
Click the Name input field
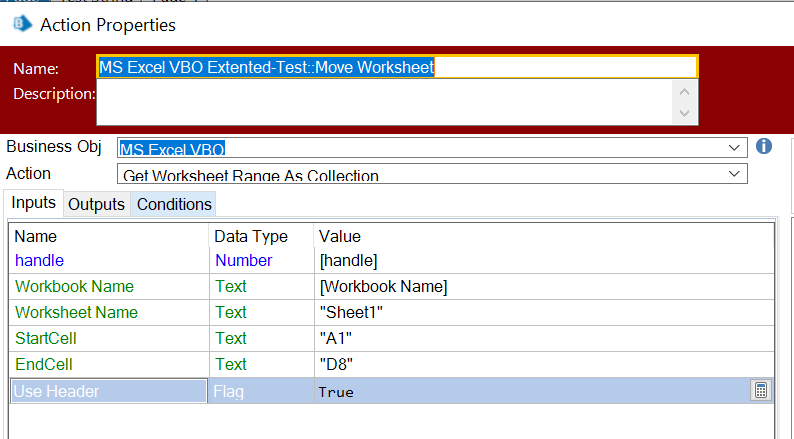click(x=398, y=67)
